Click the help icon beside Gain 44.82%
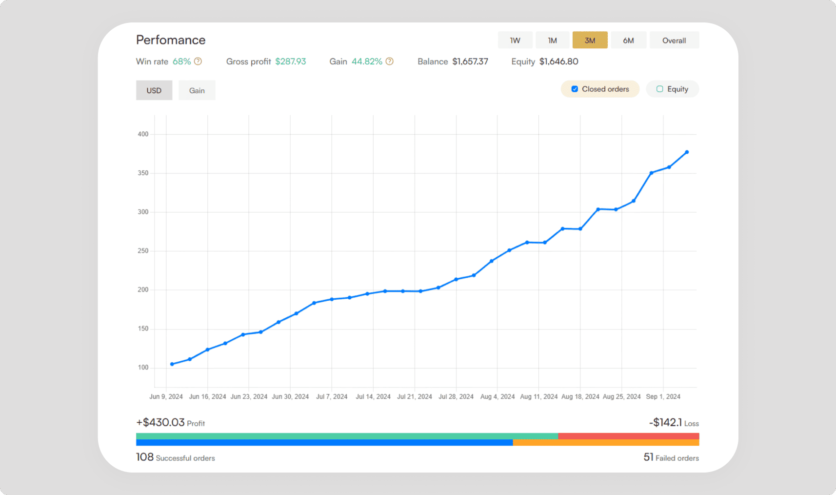Screen dimensions: 836x495 [390, 62]
